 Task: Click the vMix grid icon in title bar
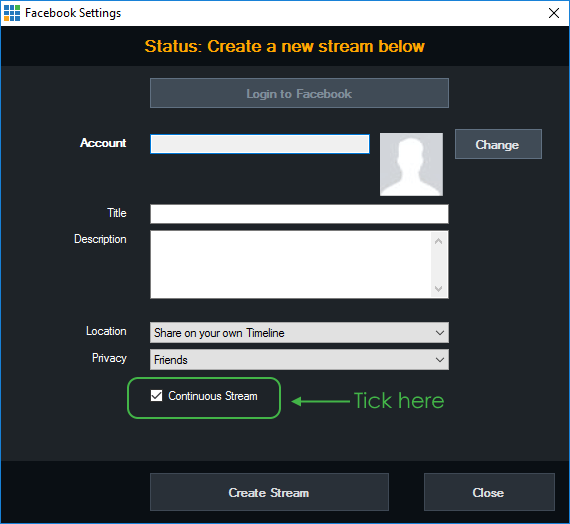[12, 13]
